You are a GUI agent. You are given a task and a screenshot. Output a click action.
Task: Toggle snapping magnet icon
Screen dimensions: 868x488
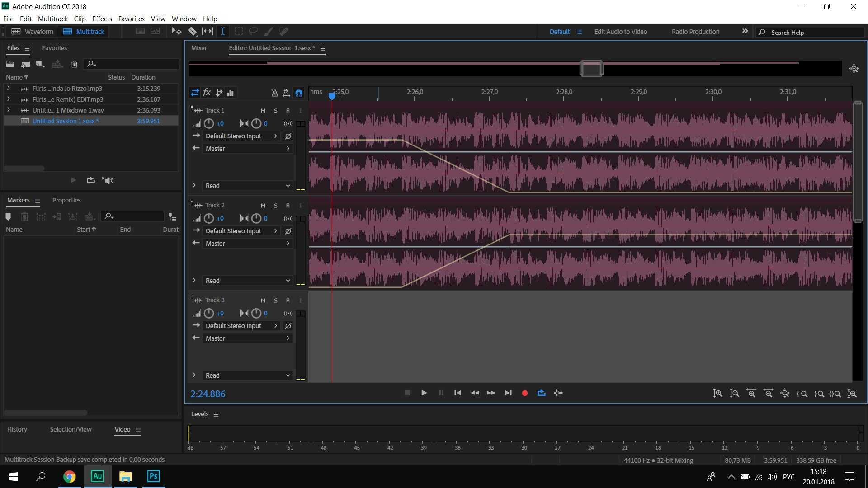coord(299,93)
